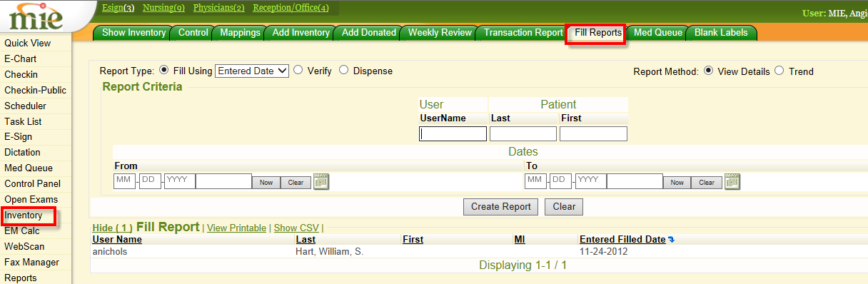
Task: Clear the To date field
Action: click(x=707, y=182)
